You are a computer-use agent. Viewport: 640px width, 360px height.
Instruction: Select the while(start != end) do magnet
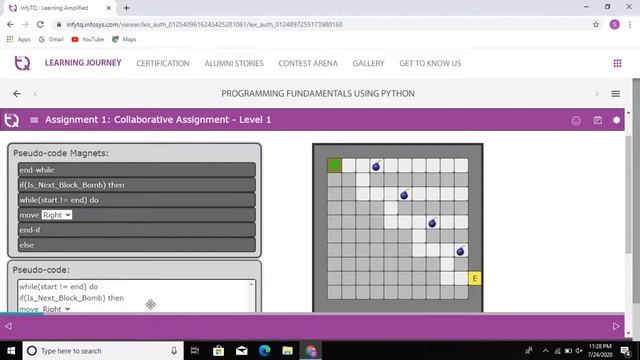(x=137, y=200)
